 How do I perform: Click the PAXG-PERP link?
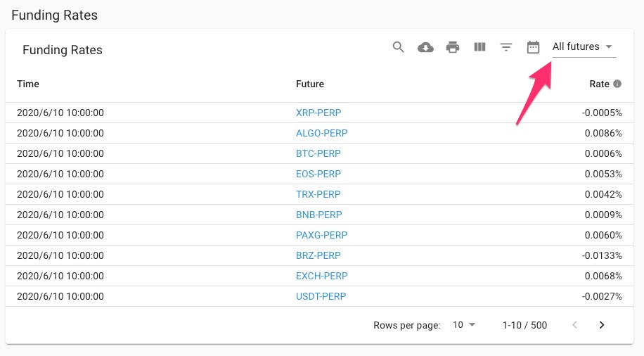tap(321, 235)
